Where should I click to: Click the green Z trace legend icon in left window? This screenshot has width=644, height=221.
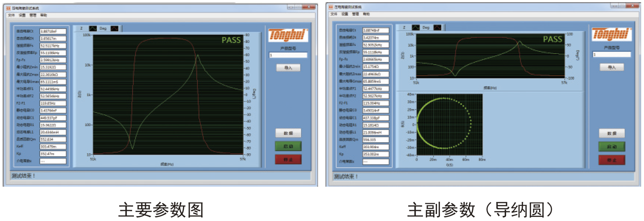93,28
